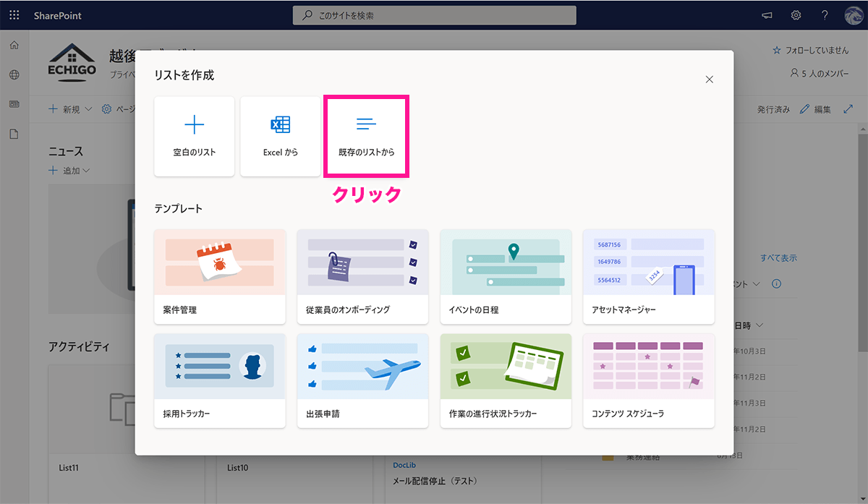Screen dimensions: 868x504
Task: Close the リストを作成 dialog
Action: 709,80
